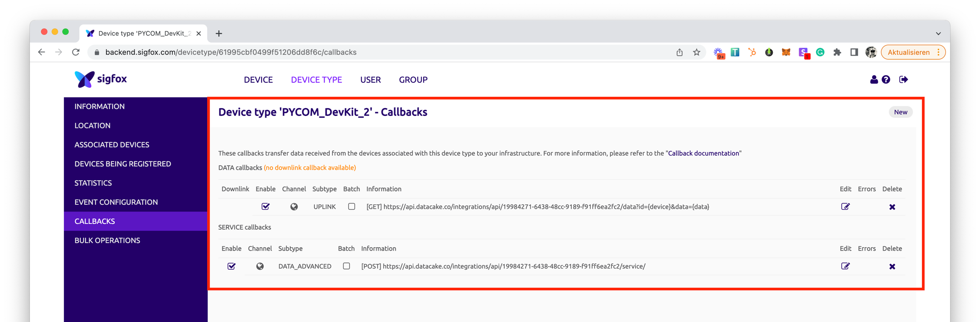Click the browser address bar URL

231,52
